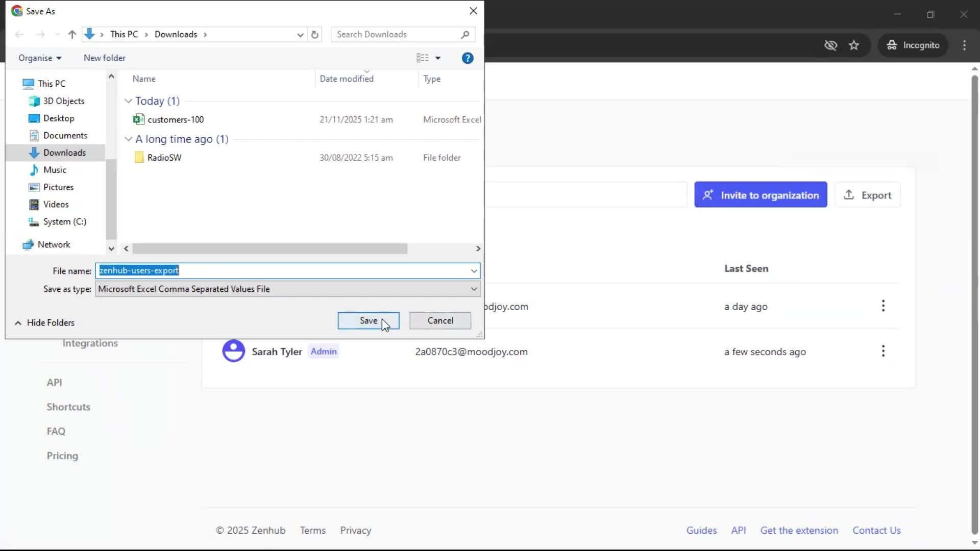This screenshot has height=551, width=980.
Task: Open the kebab menu next to Sarah Tyler's row
Action: pyautogui.click(x=883, y=350)
